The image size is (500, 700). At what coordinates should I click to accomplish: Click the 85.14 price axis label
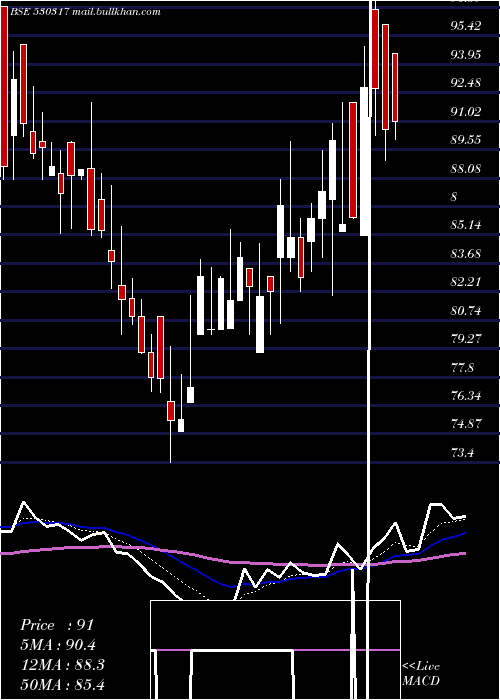click(x=466, y=225)
